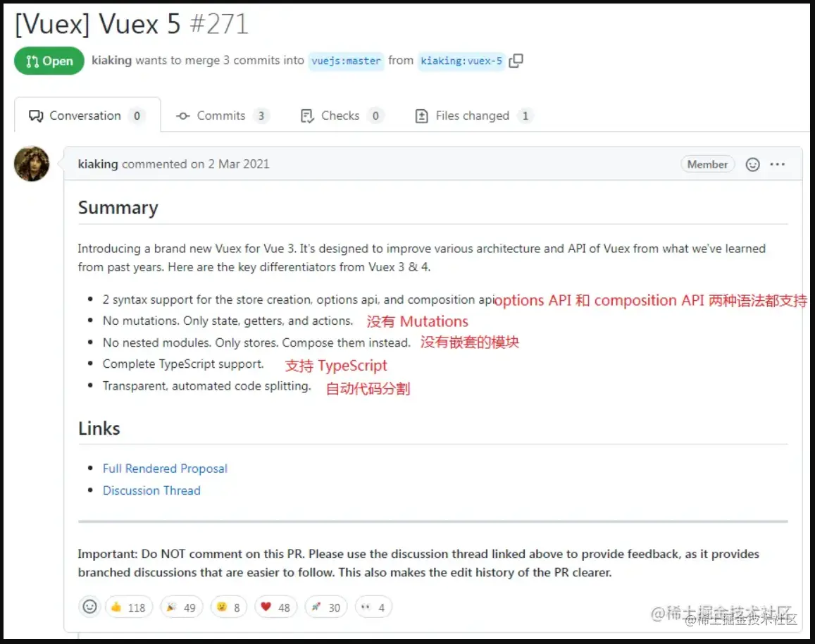Open the comment date 2 Mar 2021
This screenshot has width=815, height=644.
coord(239,163)
